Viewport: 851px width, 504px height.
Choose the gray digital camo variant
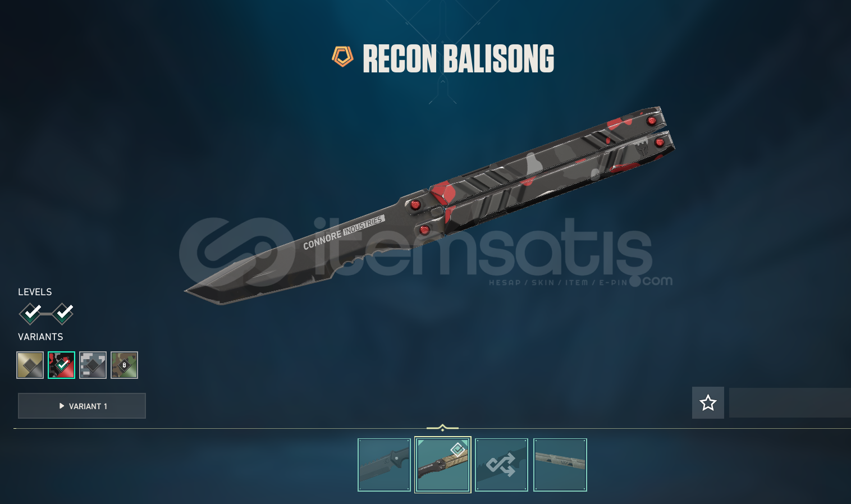tap(93, 365)
